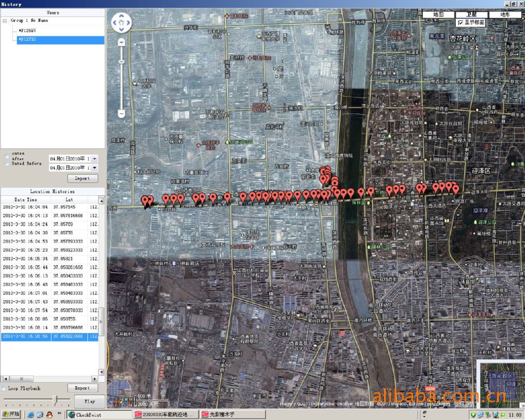The image size is (525, 420).
Task: Switch to 地图 map view
Action: pyautogui.click(x=438, y=14)
